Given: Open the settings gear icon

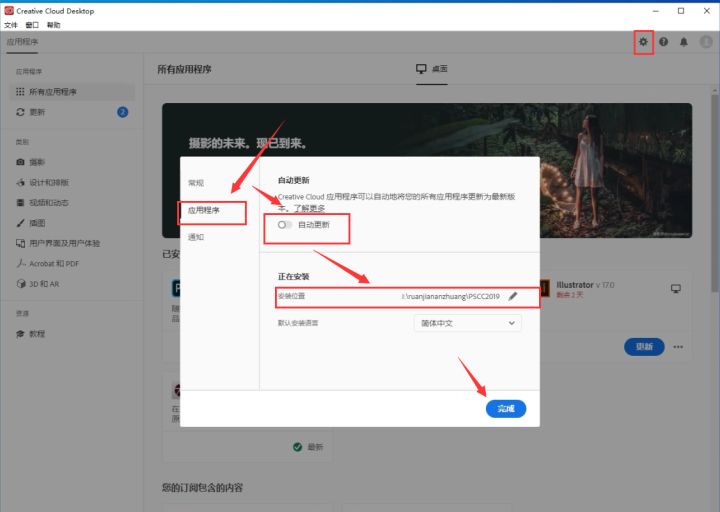Looking at the screenshot, I should 643,42.
